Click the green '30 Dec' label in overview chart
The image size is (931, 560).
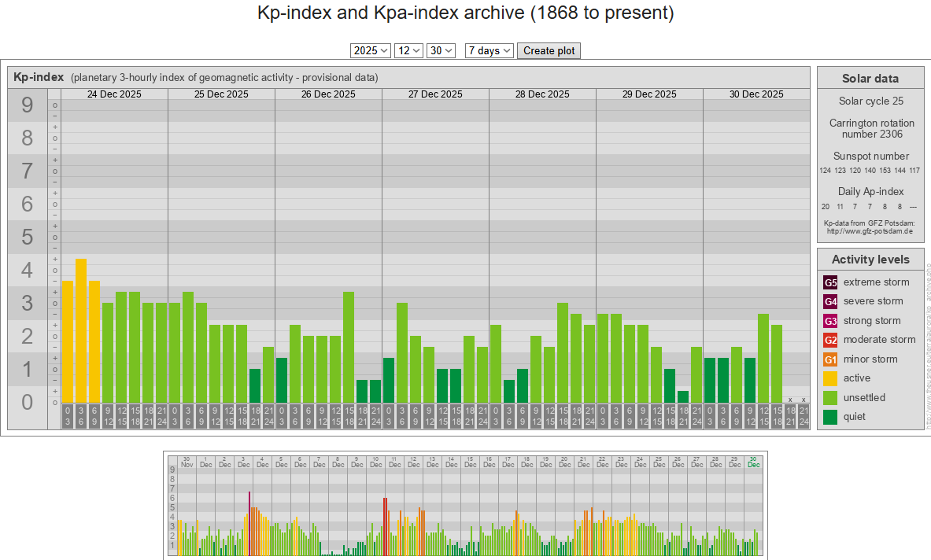click(753, 462)
